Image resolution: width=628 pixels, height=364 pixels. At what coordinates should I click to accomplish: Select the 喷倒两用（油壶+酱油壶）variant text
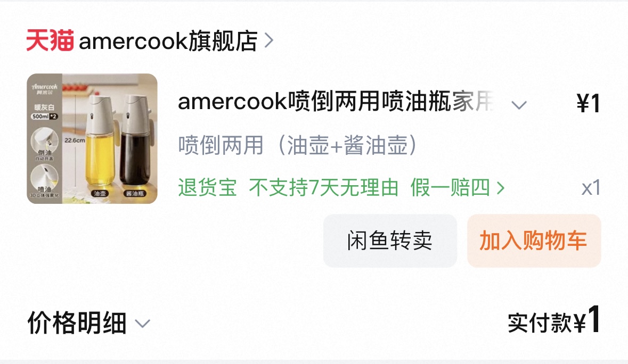[x=298, y=145]
